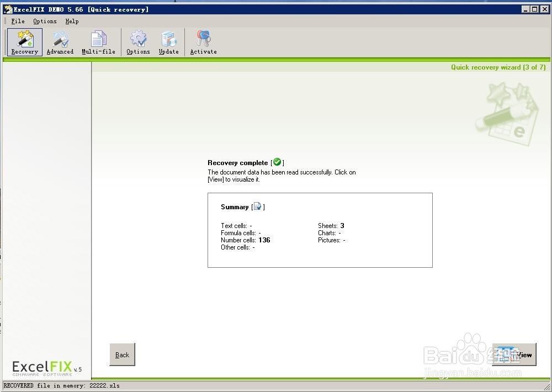
Task: Open the Advanced recovery tool
Action: (x=60, y=43)
